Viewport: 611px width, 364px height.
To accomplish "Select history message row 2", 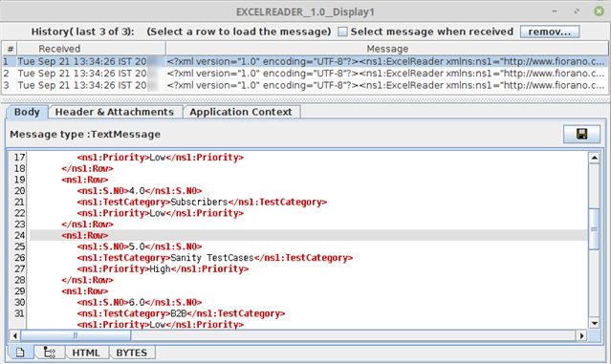I will point(305,74).
